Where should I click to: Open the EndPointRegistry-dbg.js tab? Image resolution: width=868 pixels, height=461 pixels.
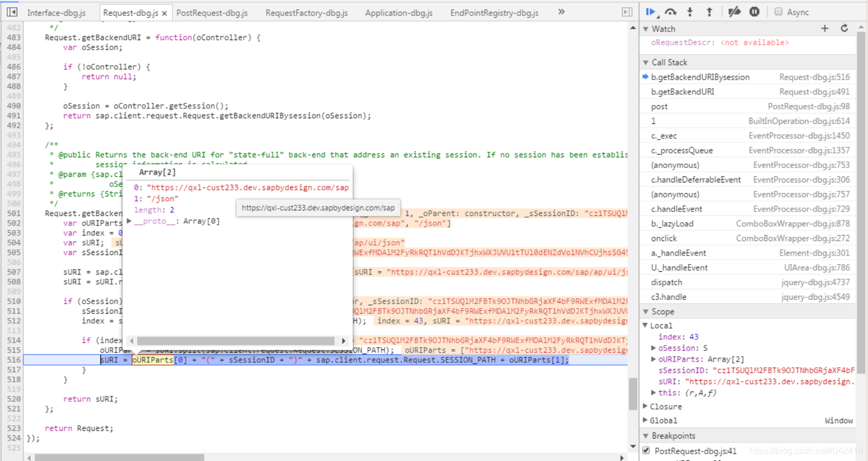[x=495, y=12]
